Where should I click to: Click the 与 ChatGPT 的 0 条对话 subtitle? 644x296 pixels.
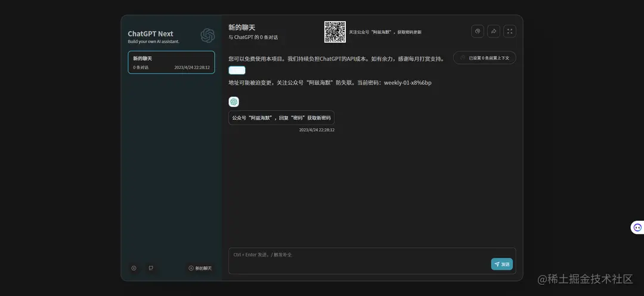[253, 38]
